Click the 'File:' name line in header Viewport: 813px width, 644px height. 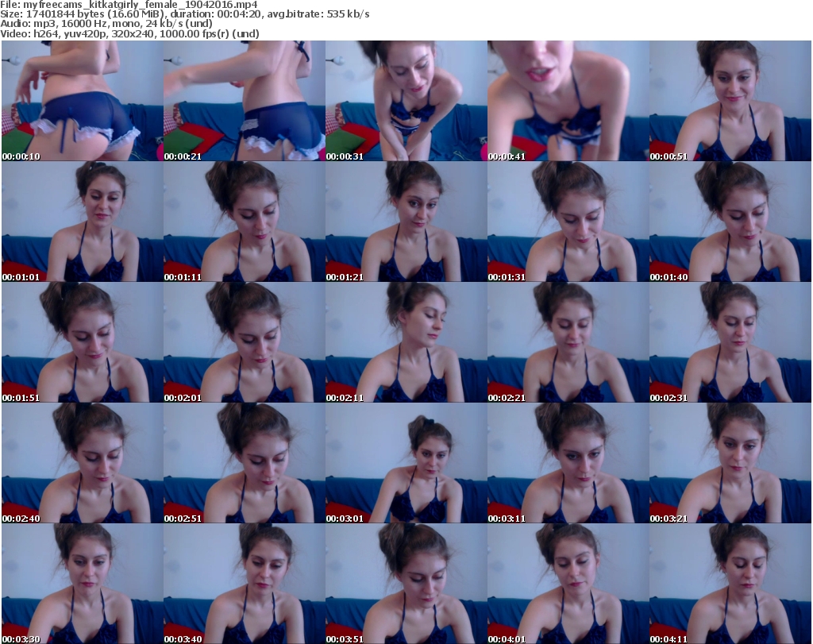(129, 5)
